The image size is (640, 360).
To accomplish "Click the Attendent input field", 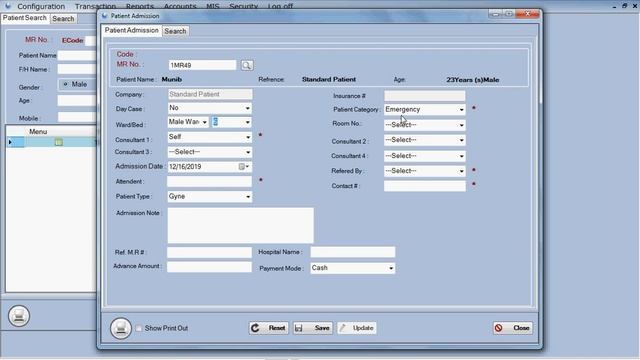I will click(x=210, y=182).
